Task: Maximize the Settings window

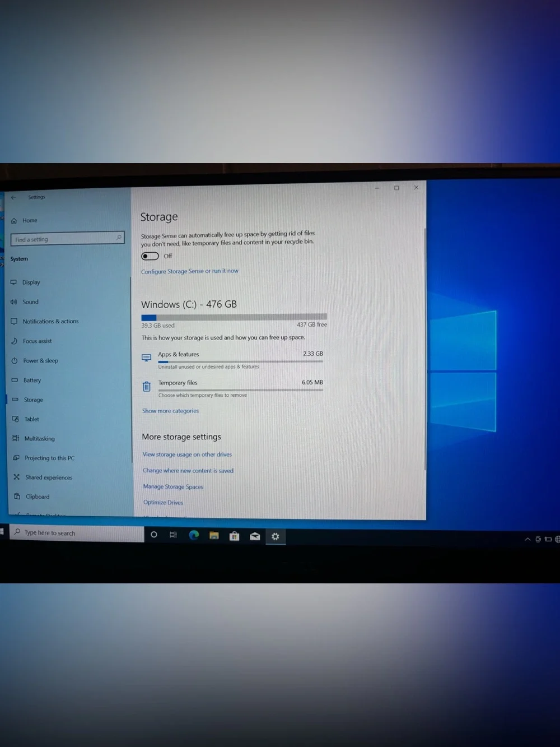Action: pos(396,188)
